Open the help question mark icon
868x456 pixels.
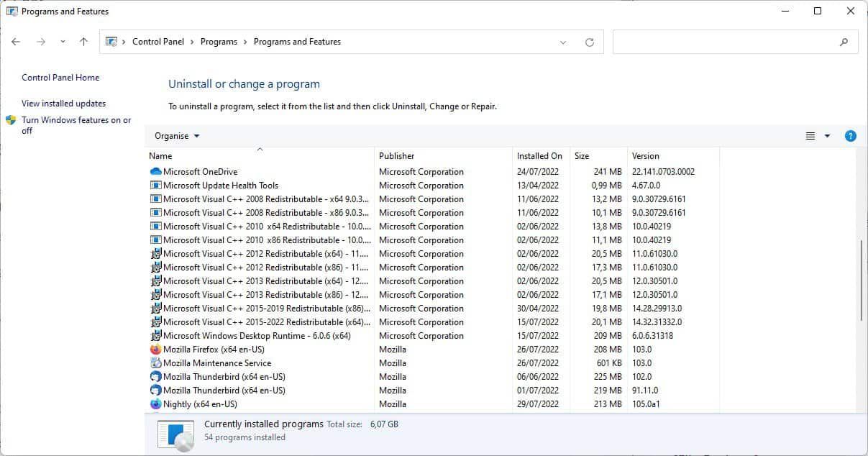point(850,136)
